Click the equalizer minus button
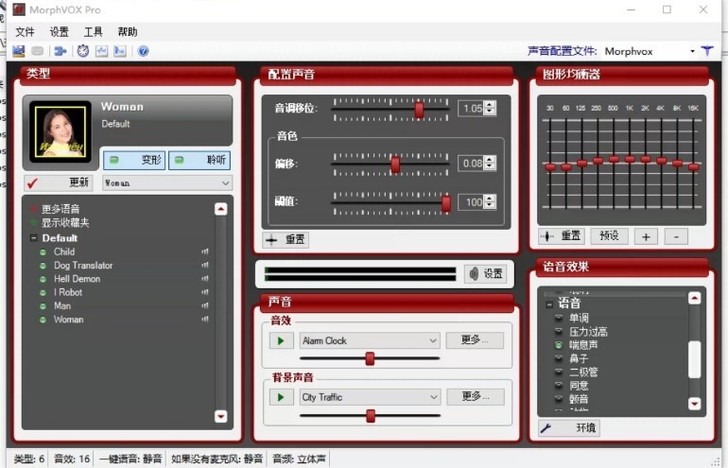The width and height of the screenshot is (728, 468). [676, 237]
